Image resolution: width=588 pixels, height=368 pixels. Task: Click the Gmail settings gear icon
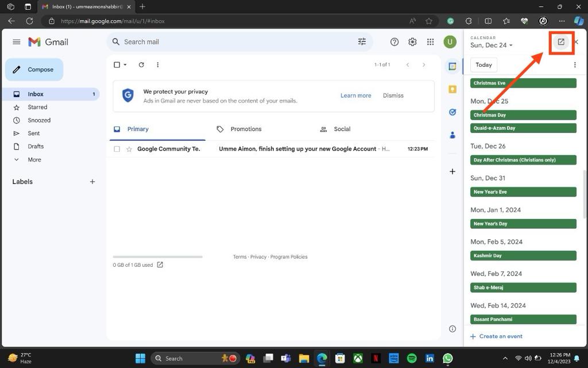(x=412, y=42)
